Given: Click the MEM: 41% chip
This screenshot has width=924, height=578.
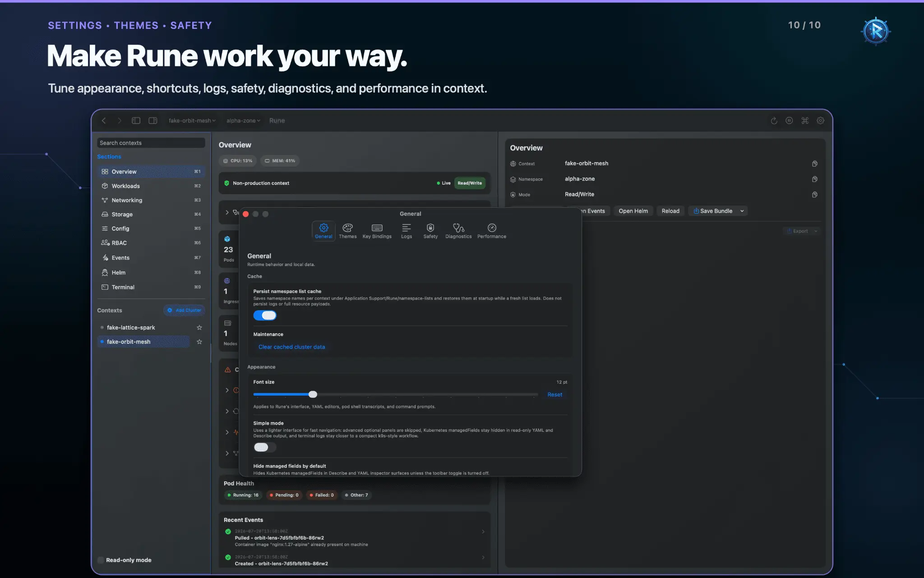Looking at the screenshot, I should [x=280, y=161].
